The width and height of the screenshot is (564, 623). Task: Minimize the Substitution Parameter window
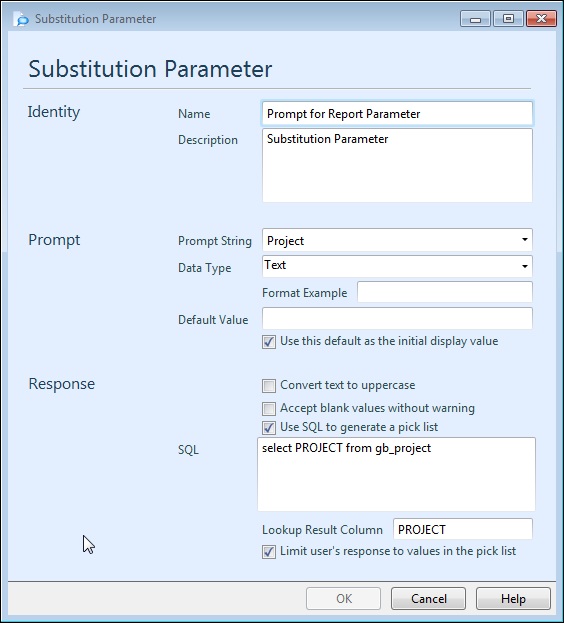point(475,19)
